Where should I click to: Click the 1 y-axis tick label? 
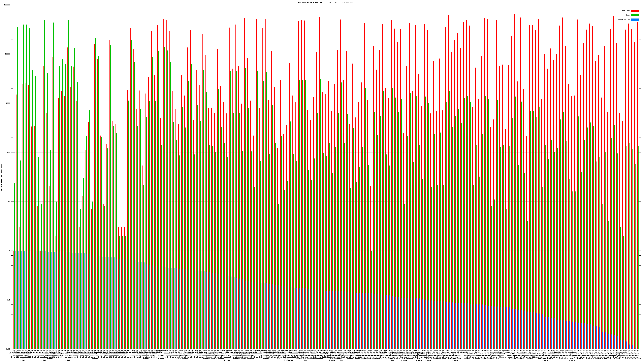coord(10,251)
